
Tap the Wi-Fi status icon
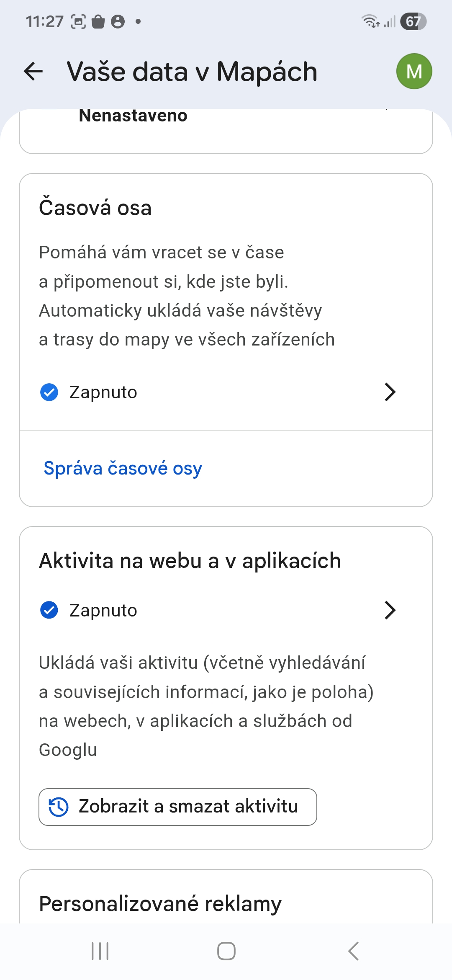point(370,21)
